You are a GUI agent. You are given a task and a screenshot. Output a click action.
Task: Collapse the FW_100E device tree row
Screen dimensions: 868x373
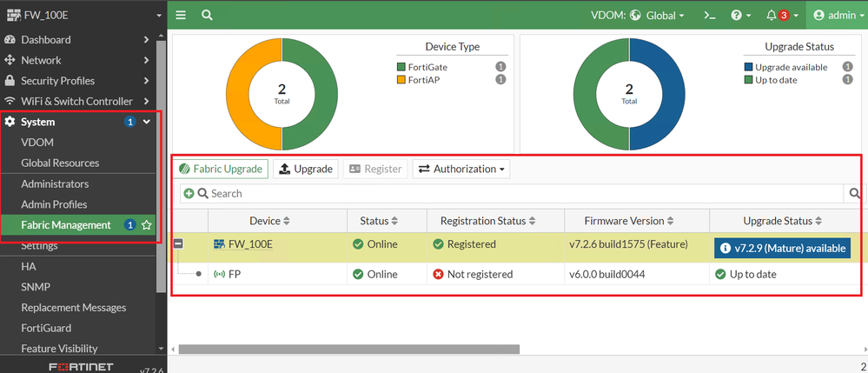point(178,244)
